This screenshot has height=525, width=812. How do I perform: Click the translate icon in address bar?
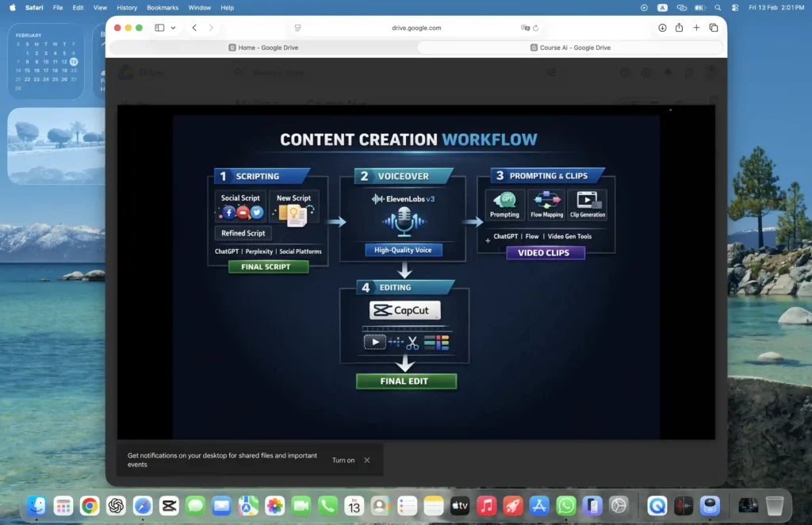coord(525,28)
